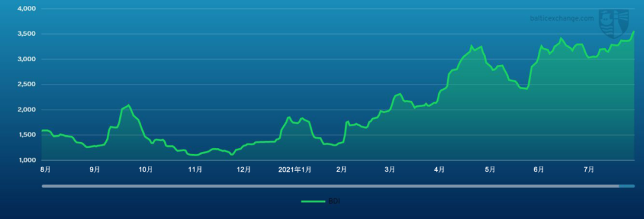Click the final BDI data point above 3,500
Viewport: 644px width, 219px height.
[634, 32]
